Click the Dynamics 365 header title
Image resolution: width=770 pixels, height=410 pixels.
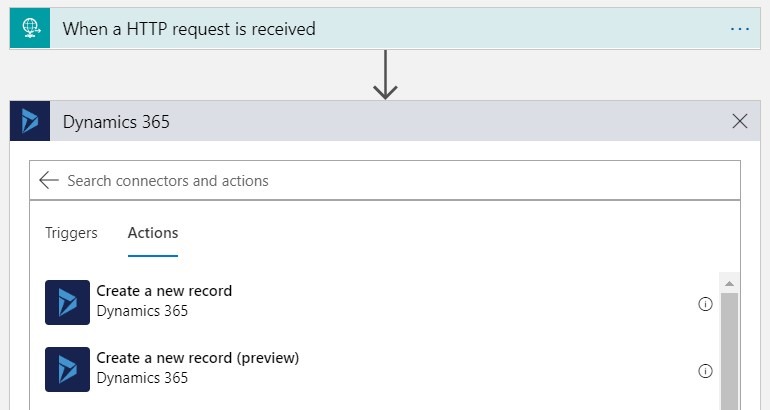[116, 122]
